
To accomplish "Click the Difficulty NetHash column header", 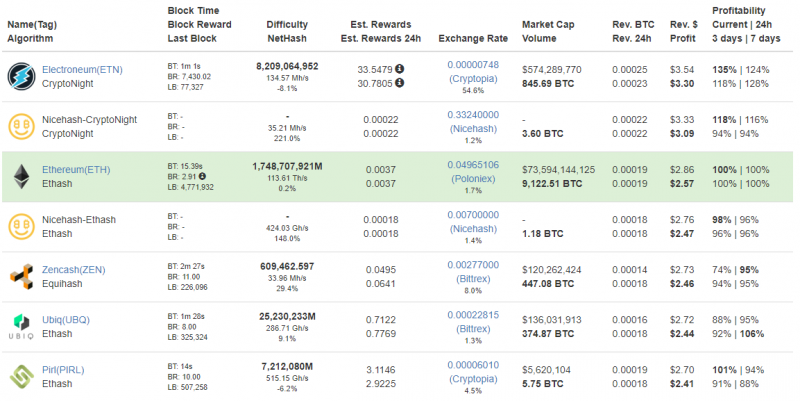I will click(x=293, y=30).
